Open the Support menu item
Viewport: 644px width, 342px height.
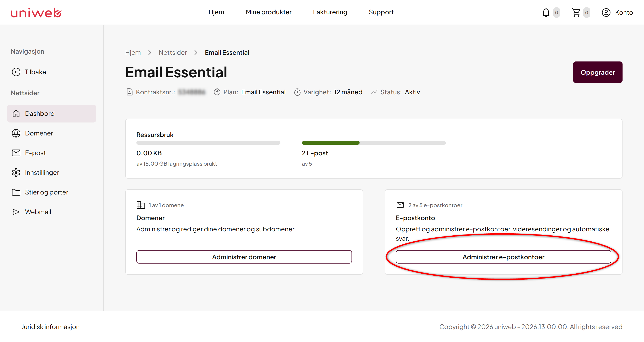[x=381, y=12]
